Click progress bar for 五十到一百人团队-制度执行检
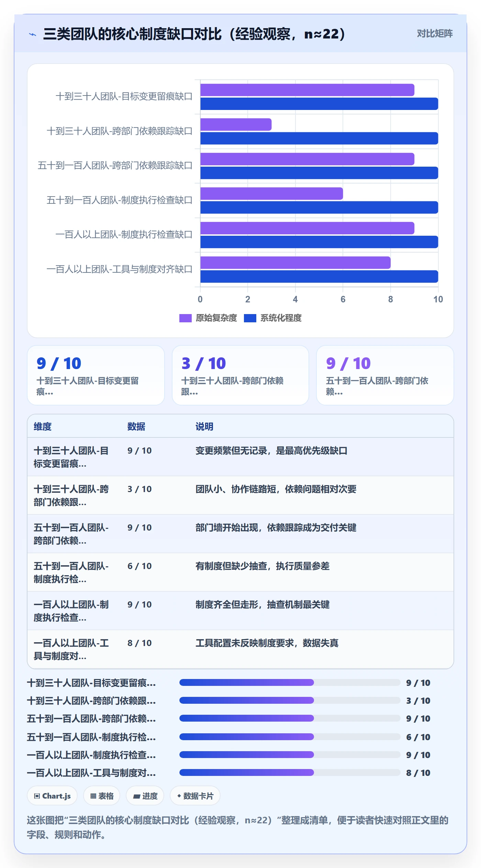481x868 pixels. [290, 737]
